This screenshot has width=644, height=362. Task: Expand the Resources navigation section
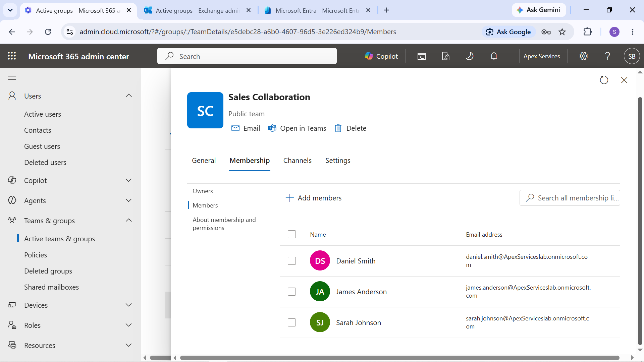(128, 345)
